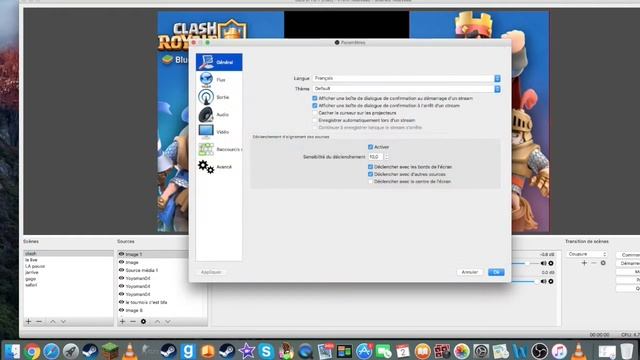Click the -0.8 dB channel volume slider
Image resolution: width=640 pixels, height=360 pixels.
525,263
